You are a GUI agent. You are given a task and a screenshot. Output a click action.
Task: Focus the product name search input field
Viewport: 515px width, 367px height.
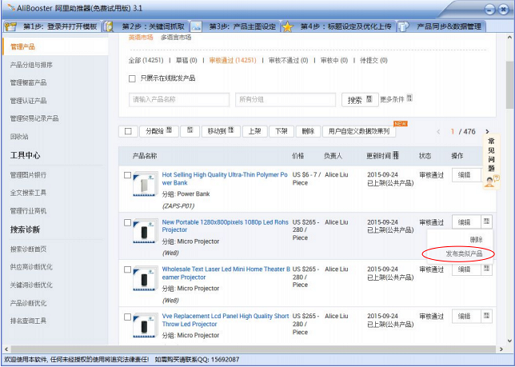click(179, 100)
